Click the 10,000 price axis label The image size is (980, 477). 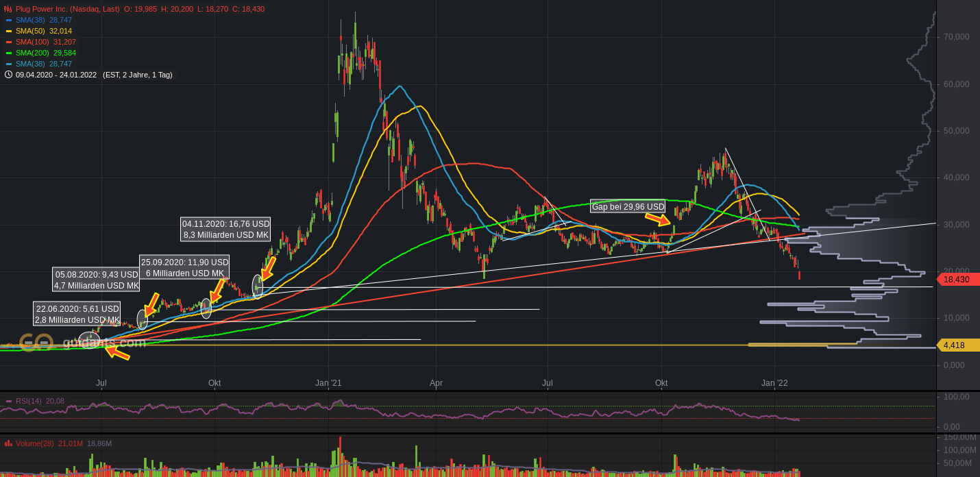(957, 318)
